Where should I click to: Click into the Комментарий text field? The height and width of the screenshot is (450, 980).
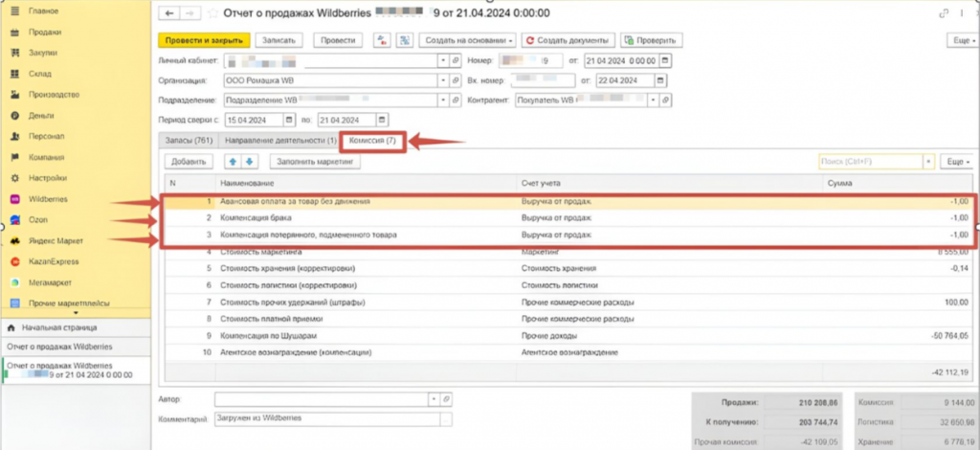(325, 418)
